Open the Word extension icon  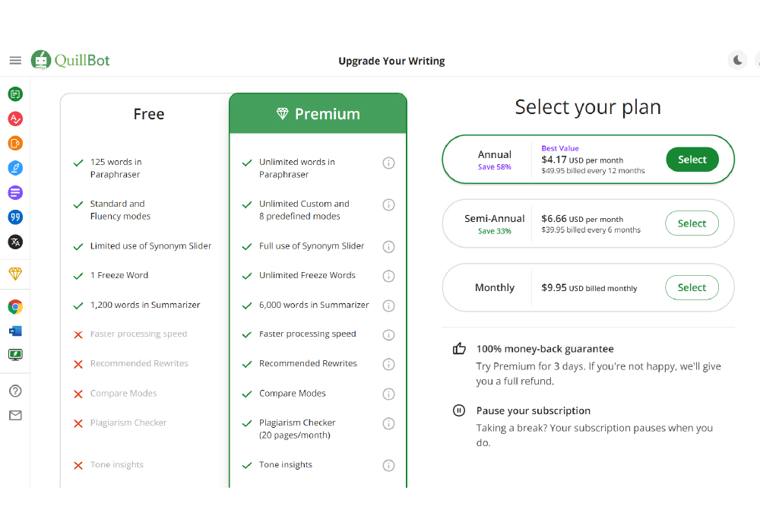[x=15, y=331]
